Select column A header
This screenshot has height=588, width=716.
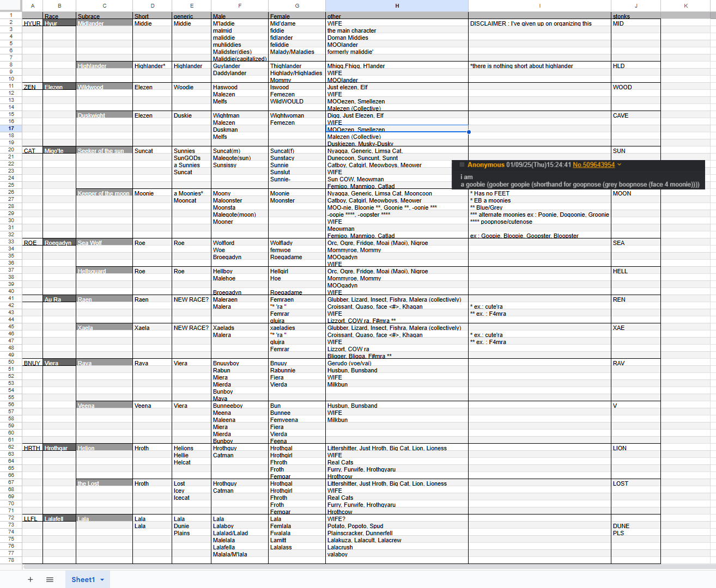point(33,5)
